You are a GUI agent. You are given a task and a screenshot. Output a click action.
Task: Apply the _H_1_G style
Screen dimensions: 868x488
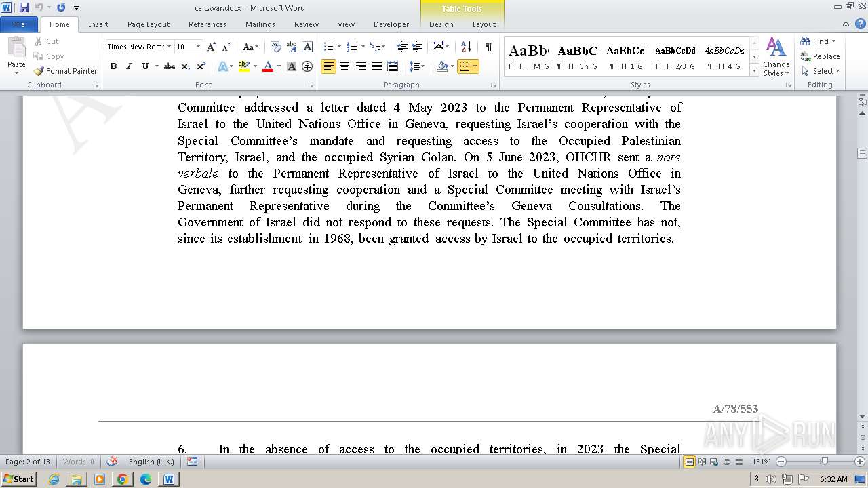[627, 57]
